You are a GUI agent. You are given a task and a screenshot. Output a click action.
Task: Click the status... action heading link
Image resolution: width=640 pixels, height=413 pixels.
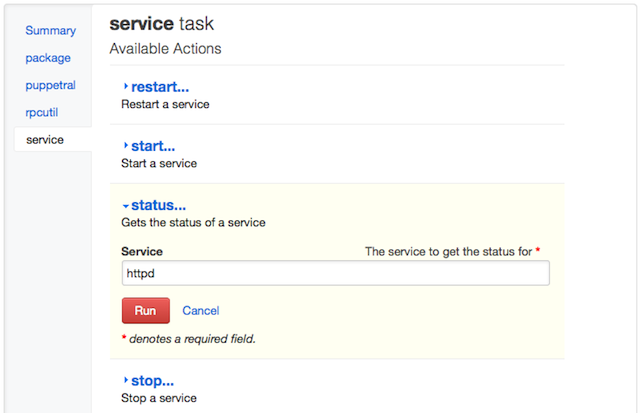(x=158, y=205)
